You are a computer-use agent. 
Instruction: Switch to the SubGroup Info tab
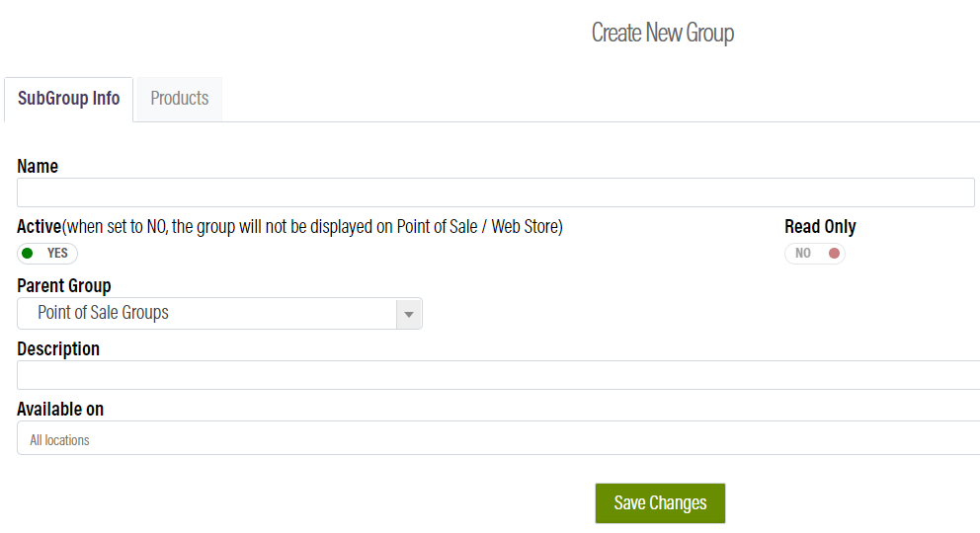click(x=69, y=99)
